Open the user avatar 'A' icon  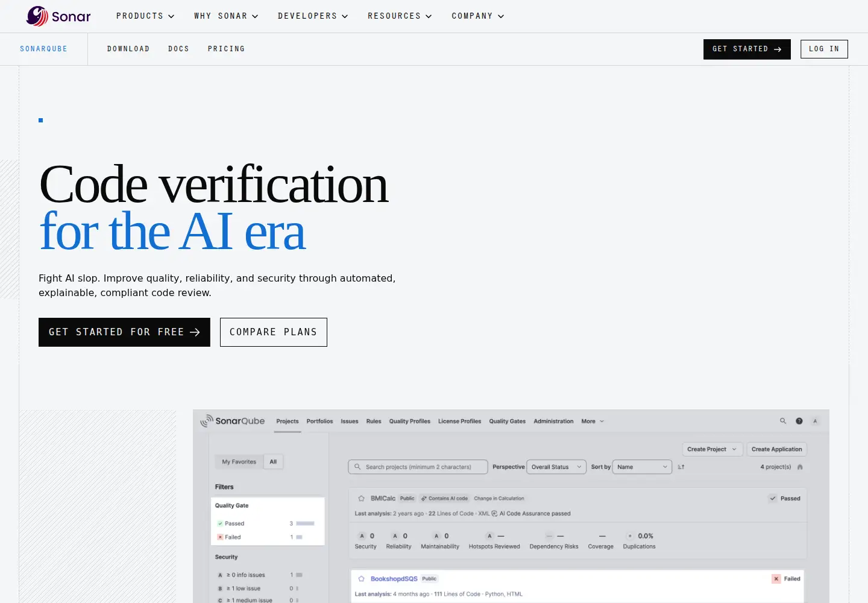click(815, 421)
